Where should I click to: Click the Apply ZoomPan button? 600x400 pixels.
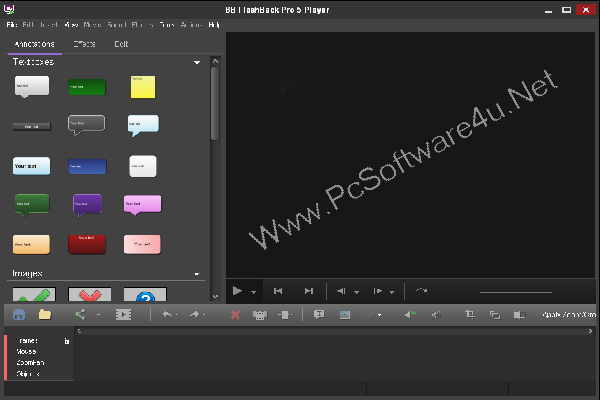tap(569, 315)
